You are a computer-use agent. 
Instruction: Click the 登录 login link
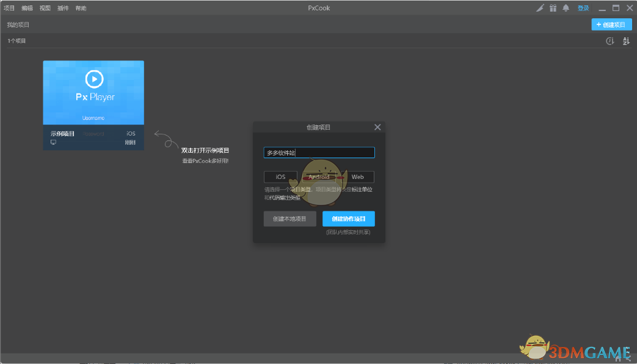tap(583, 8)
